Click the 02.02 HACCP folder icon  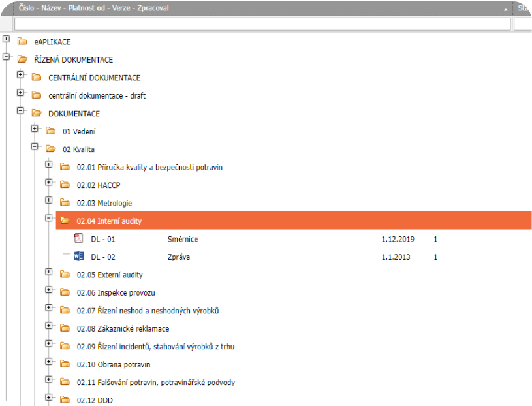[65, 185]
